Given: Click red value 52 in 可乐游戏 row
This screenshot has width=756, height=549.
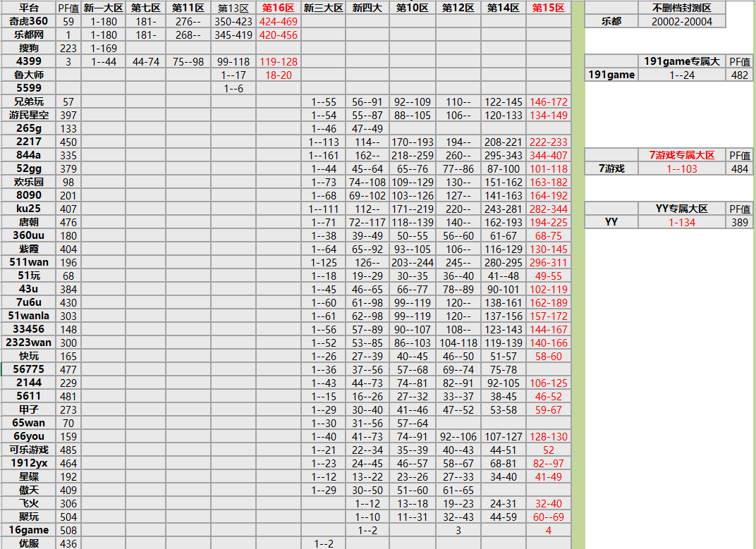Looking at the screenshot, I should point(549,450).
